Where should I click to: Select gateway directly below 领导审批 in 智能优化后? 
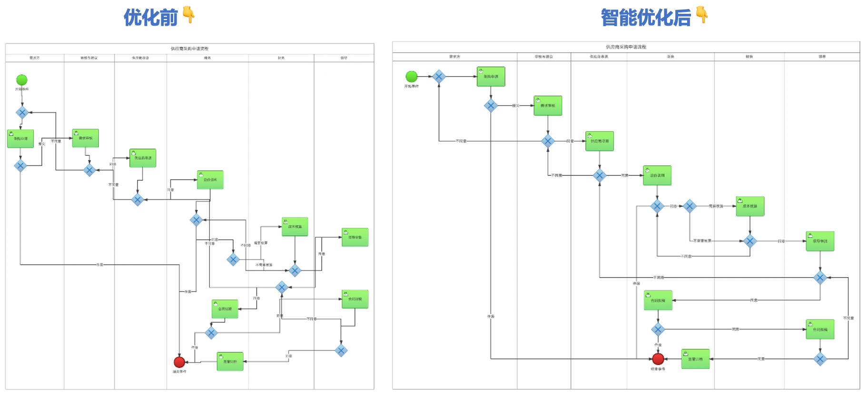[820, 278]
